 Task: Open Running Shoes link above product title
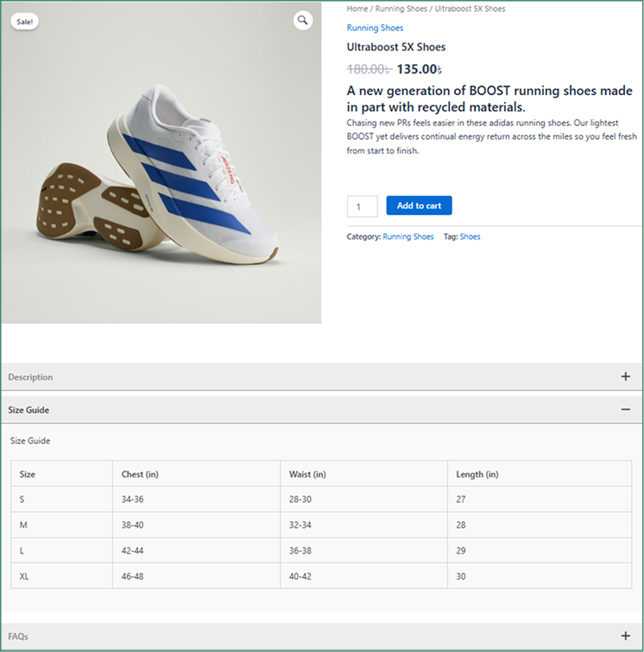coord(375,28)
